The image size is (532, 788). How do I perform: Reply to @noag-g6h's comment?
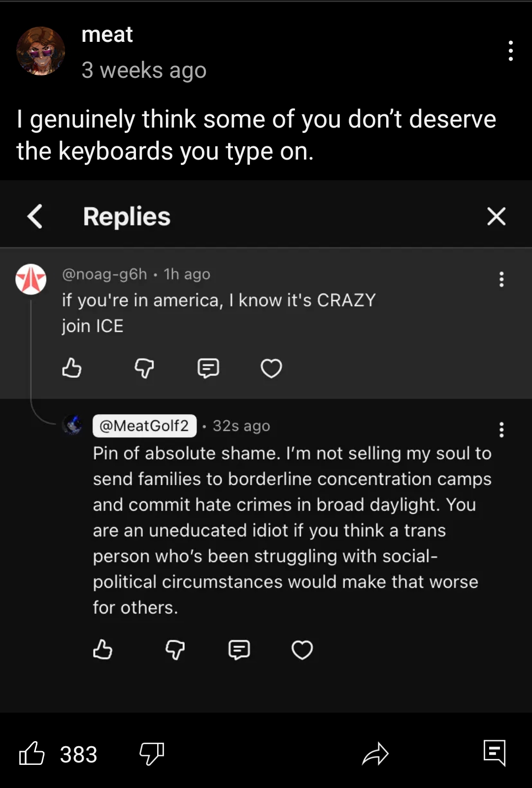[x=208, y=368]
